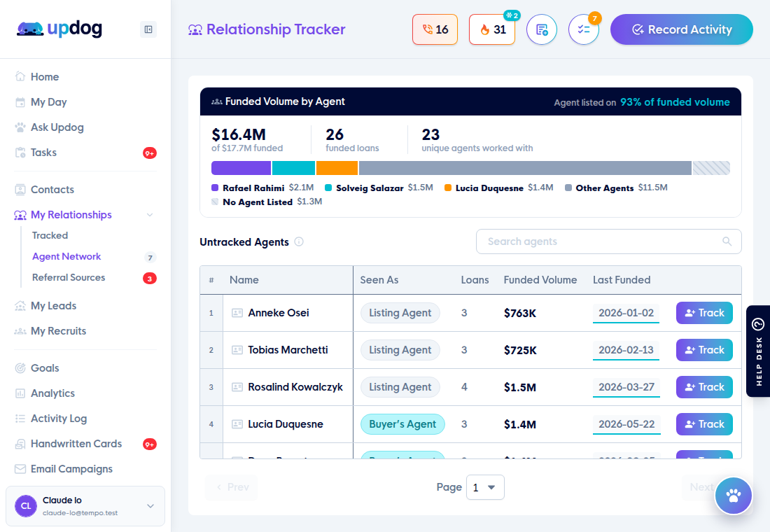Open contact card icon for Tobias Marchetti
This screenshot has height=532, width=770.
pyautogui.click(x=237, y=350)
